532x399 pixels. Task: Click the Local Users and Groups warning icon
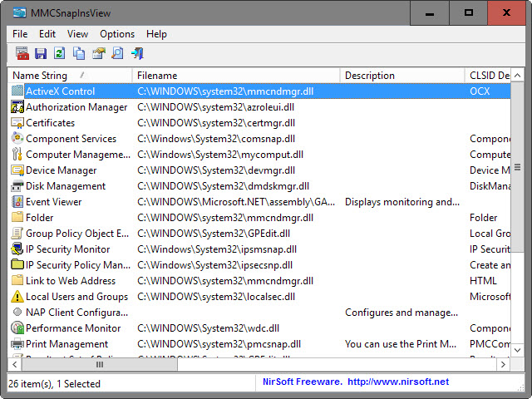[x=17, y=297]
